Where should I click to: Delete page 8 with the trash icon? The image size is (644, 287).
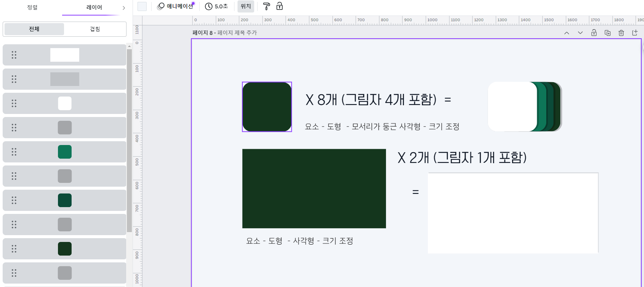point(621,33)
